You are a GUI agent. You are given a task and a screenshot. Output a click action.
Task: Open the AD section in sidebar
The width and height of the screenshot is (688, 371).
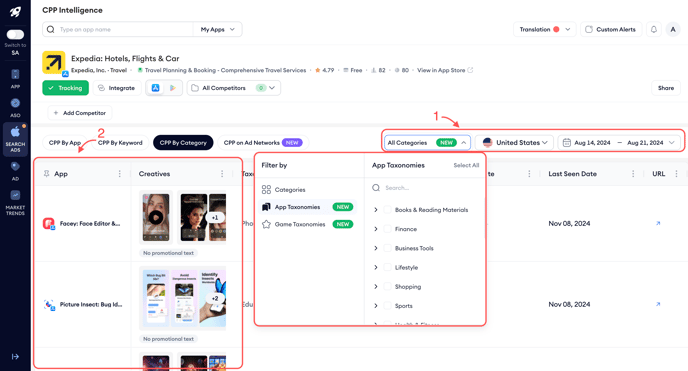[15, 171]
